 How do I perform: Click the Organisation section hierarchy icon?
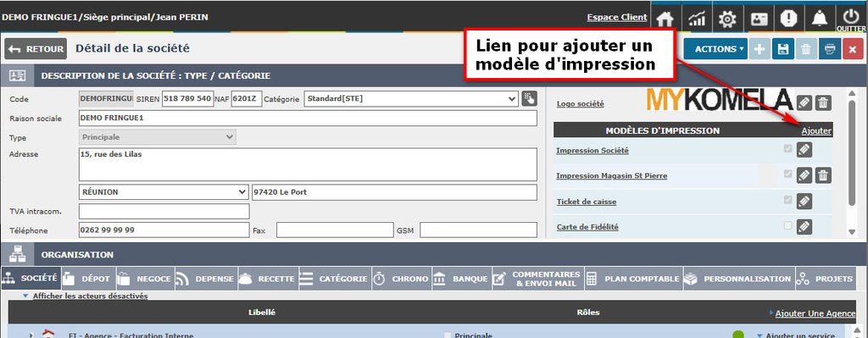coord(18,254)
